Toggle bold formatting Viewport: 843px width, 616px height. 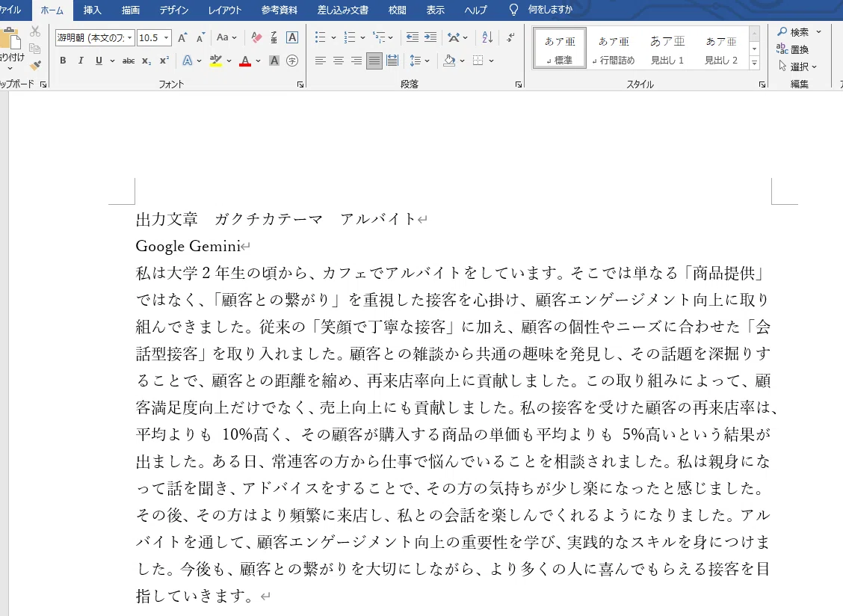[x=63, y=61]
